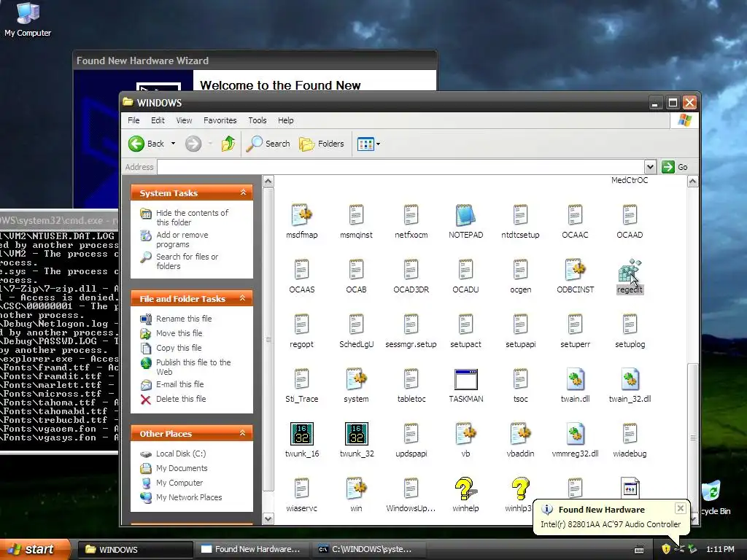747x560 pixels.
Task: Switch to Found New Hardware taskbar button
Action: pyautogui.click(x=252, y=549)
